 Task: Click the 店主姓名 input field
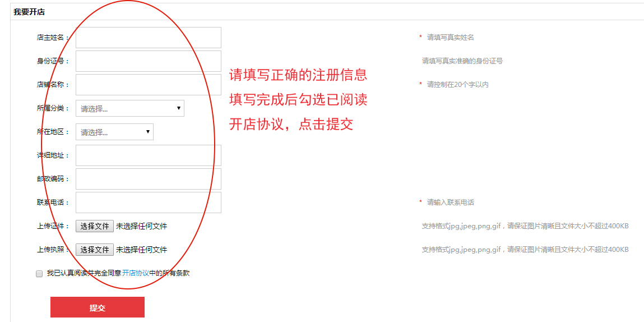click(149, 38)
